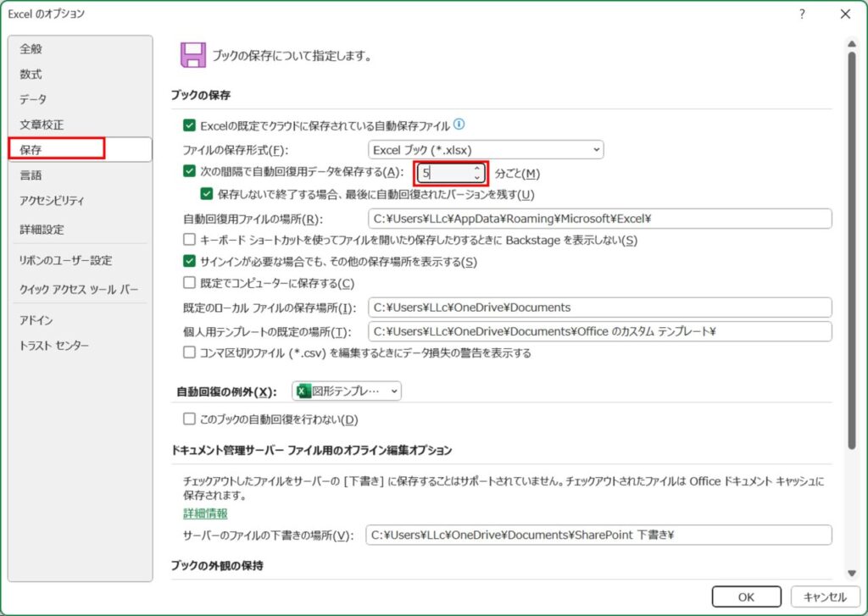
Task: Enable 既定でコンピューターに保存する checkbox
Action: pyautogui.click(x=189, y=282)
